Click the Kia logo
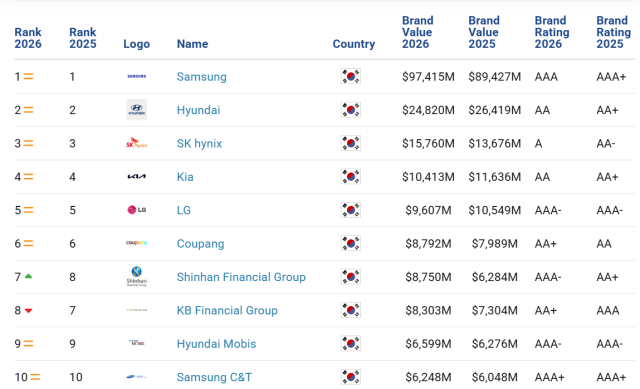 [137, 176]
